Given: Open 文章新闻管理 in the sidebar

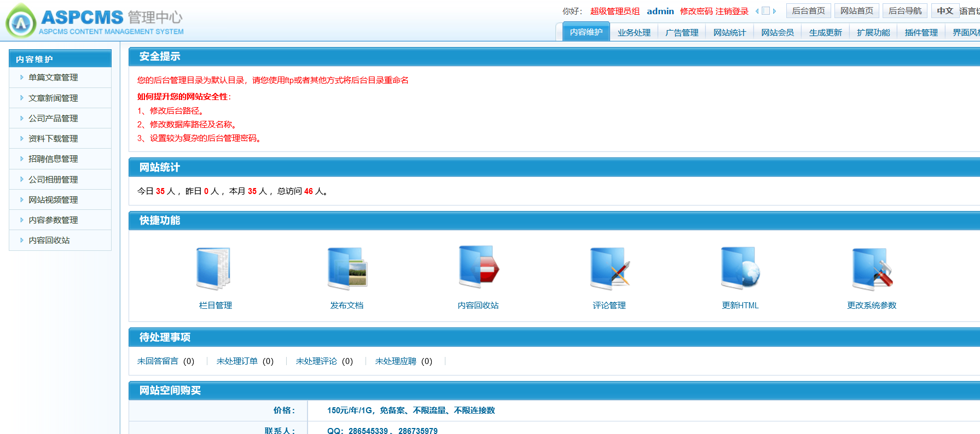Looking at the screenshot, I should click(53, 98).
